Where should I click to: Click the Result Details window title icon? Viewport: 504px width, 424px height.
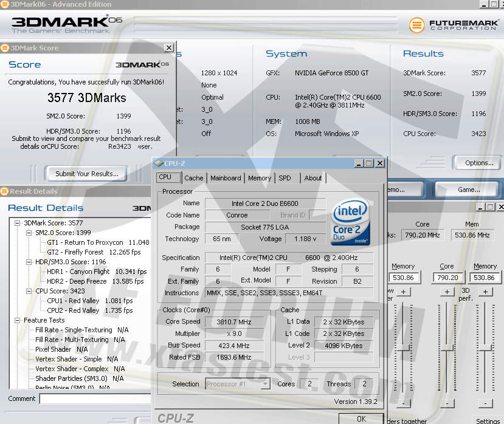pyautogui.click(x=4, y=191)
